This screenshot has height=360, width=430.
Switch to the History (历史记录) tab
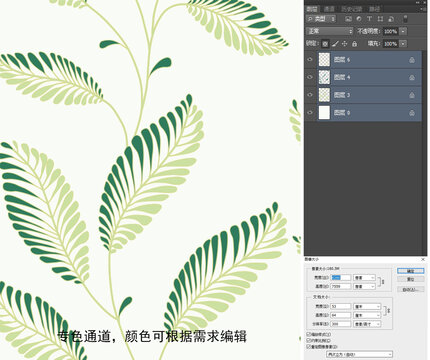click(351, 9)
